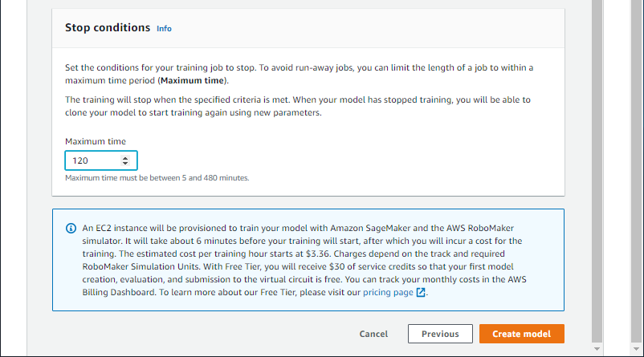Click the orange Create model button
644x357 pixels.
point(521,334)
